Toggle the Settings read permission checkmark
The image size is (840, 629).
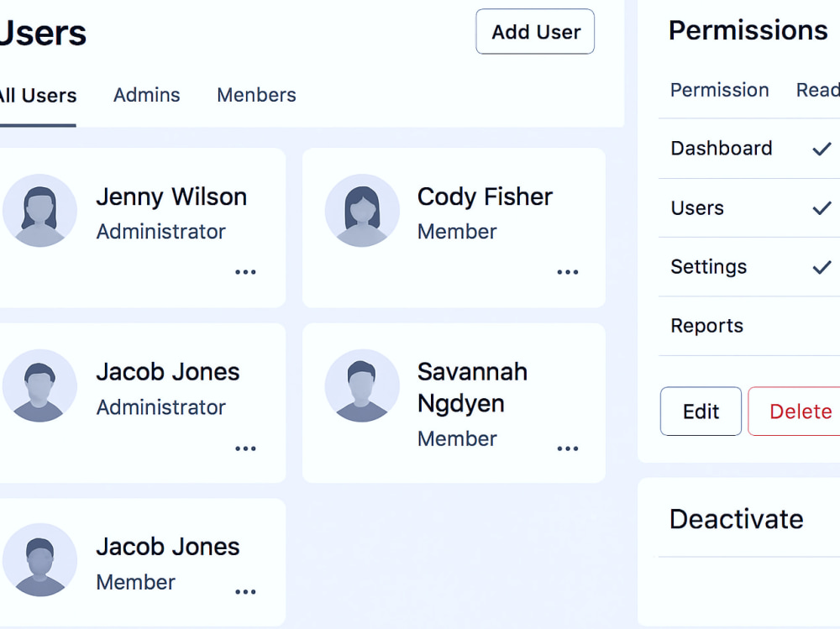pos(822,267)
